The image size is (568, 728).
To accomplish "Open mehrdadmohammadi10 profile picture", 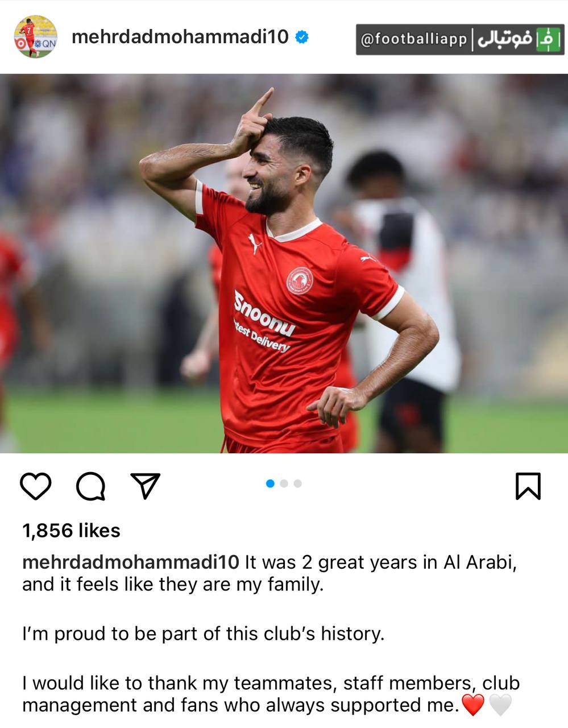I will click(x=35, y=37).
